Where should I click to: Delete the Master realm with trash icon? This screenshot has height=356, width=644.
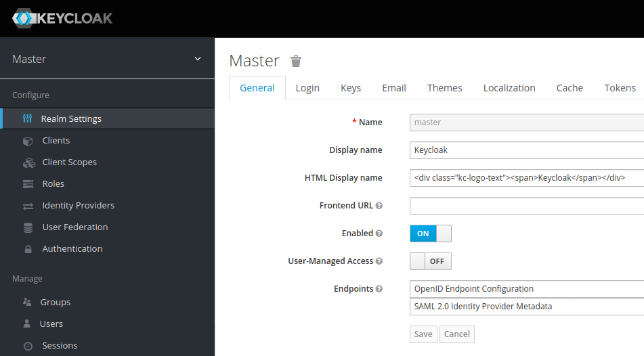tap(296, 61)
